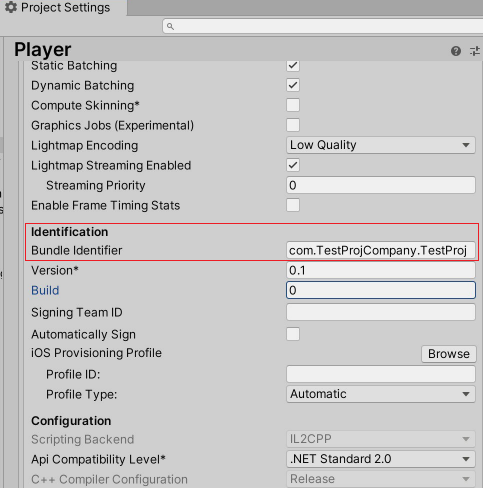Click the Bundle Identifier text field

click(381, 250)
